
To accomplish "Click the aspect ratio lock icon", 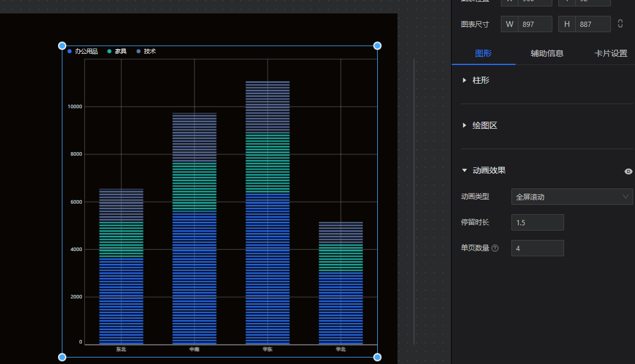I will (620, 24).
